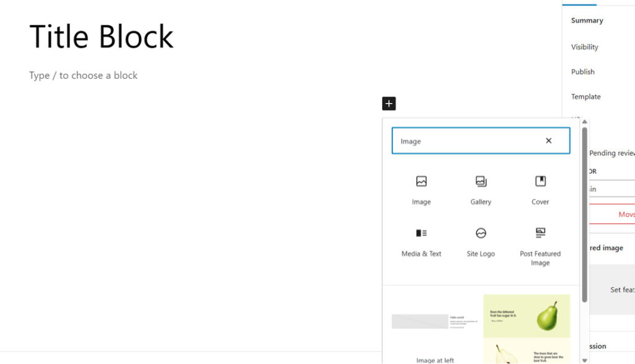The image size is (635, 364).
Task: Click the Pending review option
Action: click(x=612, y=153)
